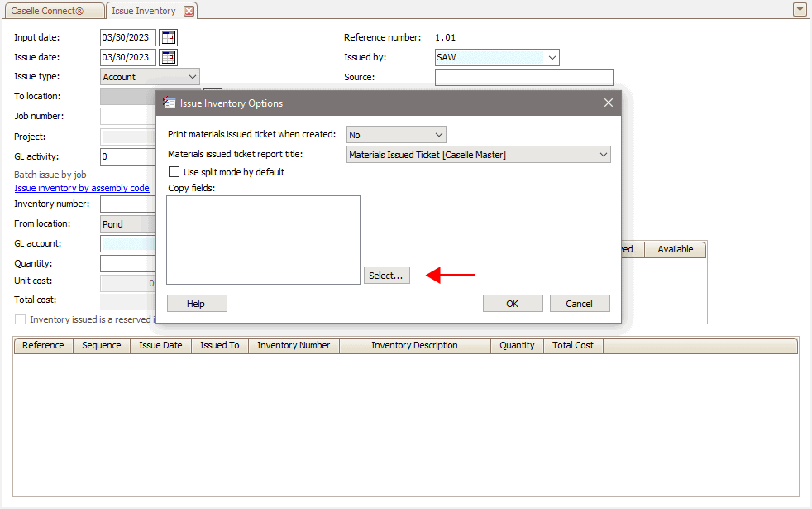Click the Help button
The width and height of the screenshot is (812, 509).
click(x=197, y=303)
